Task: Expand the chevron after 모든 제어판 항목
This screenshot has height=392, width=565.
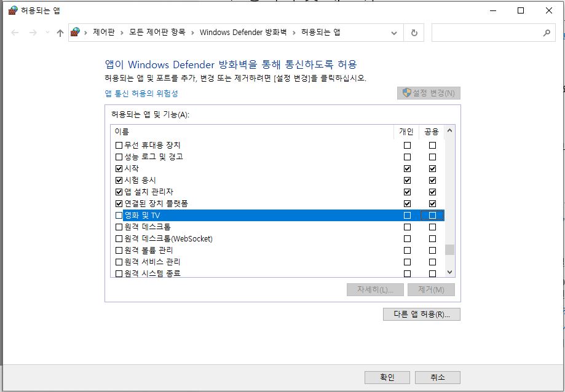Action: 192,33
